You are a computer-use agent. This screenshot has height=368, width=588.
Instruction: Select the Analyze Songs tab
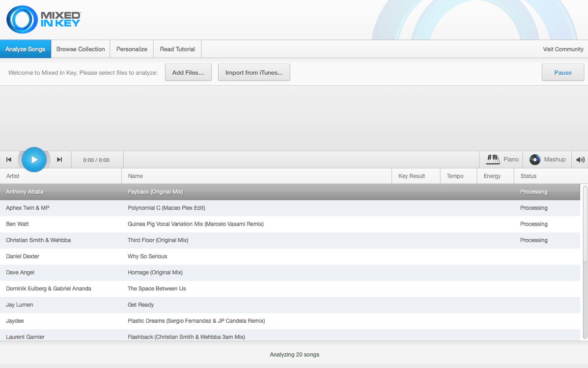click(25, 49)
